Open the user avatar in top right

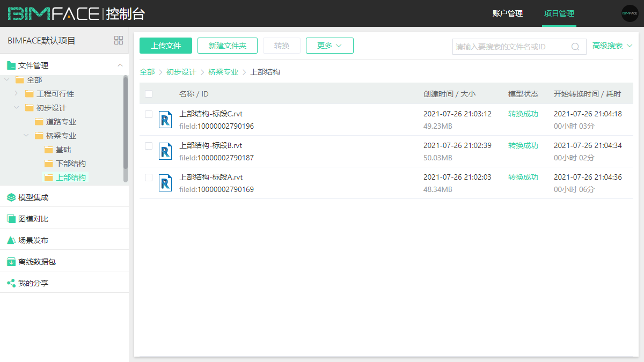point(630,13)
